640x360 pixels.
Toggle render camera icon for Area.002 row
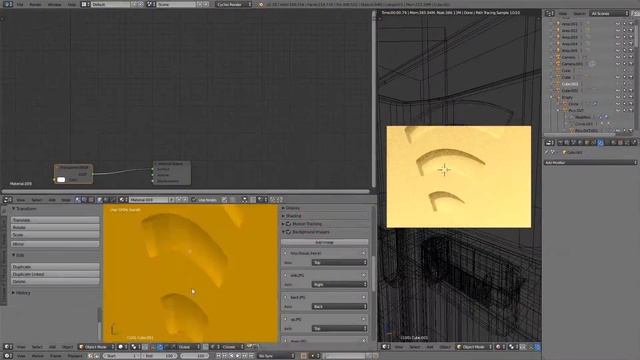631,31
